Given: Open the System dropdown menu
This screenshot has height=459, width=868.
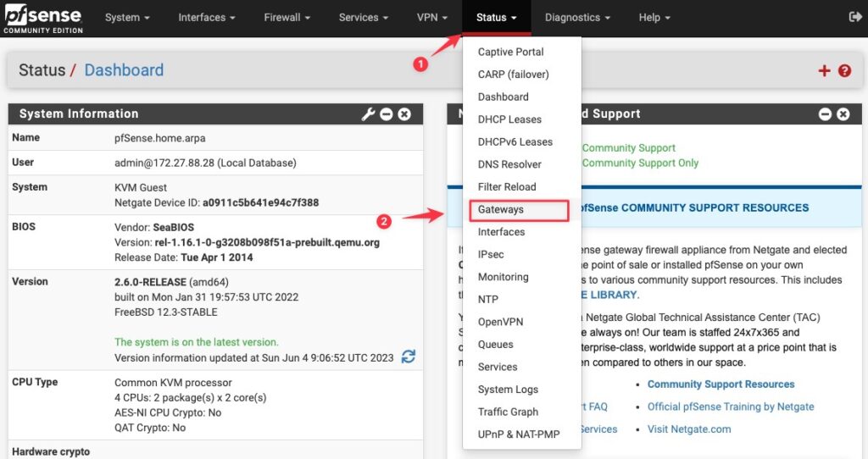Looking at the screenshot, I should [127, 18].
